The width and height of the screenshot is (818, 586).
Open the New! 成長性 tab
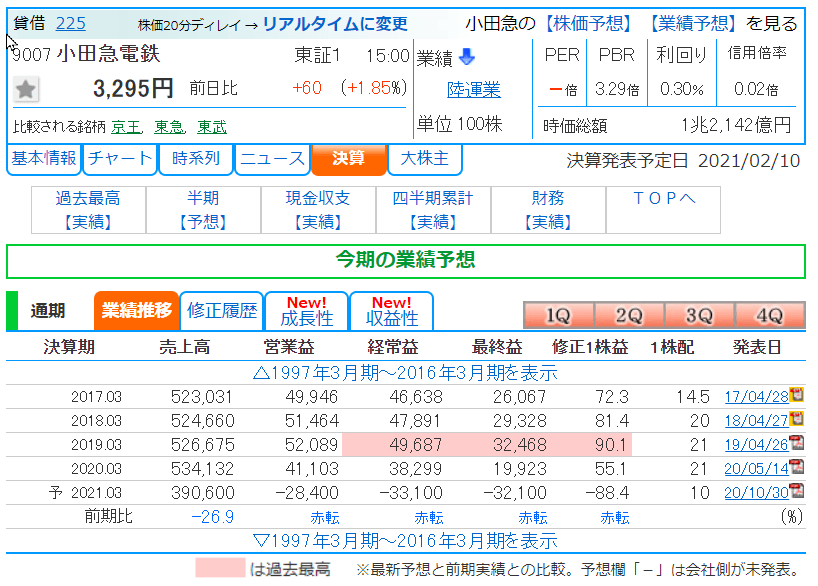[x=307, y=311]
